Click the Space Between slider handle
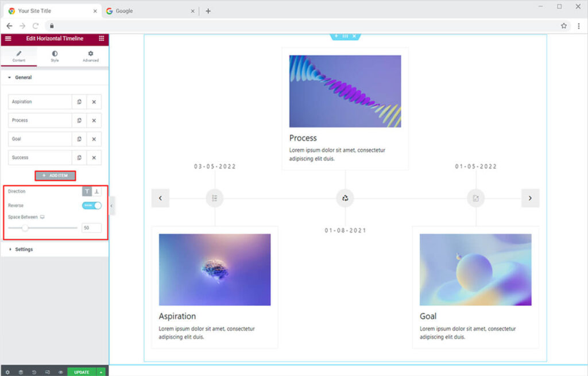The width and height of the screenshot is (588, 376). tap(25, 228)
